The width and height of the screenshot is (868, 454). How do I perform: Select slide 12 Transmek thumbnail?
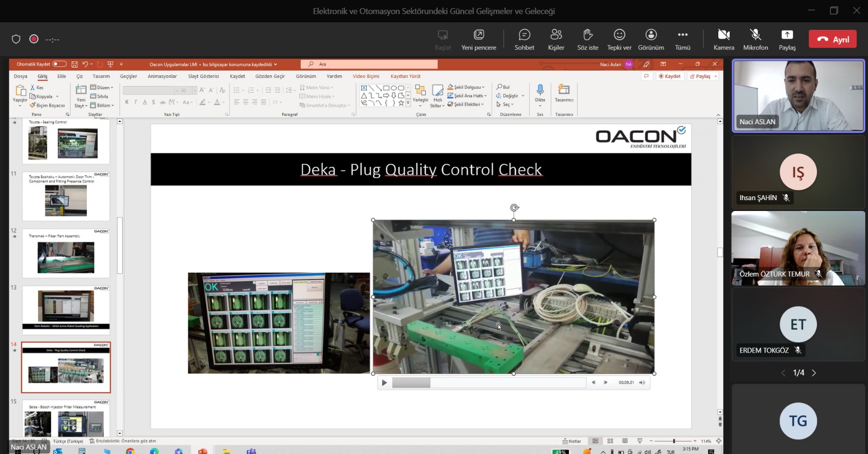click(x=66, y=253)
